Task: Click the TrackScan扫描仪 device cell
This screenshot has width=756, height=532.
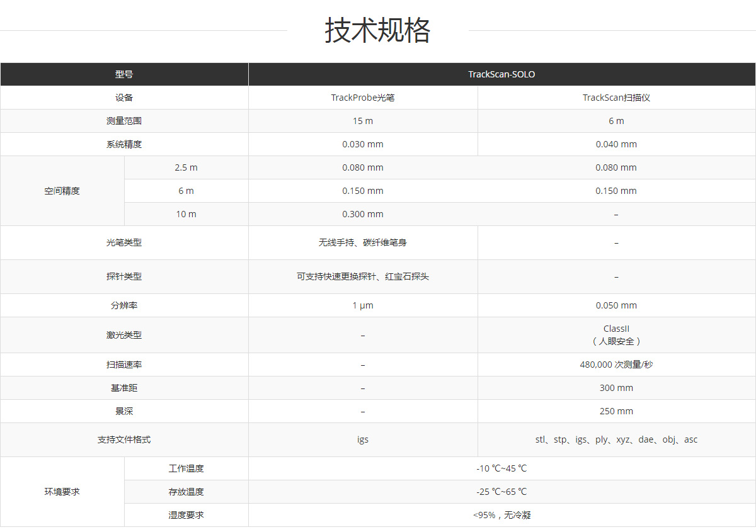Action: [616, 98]
